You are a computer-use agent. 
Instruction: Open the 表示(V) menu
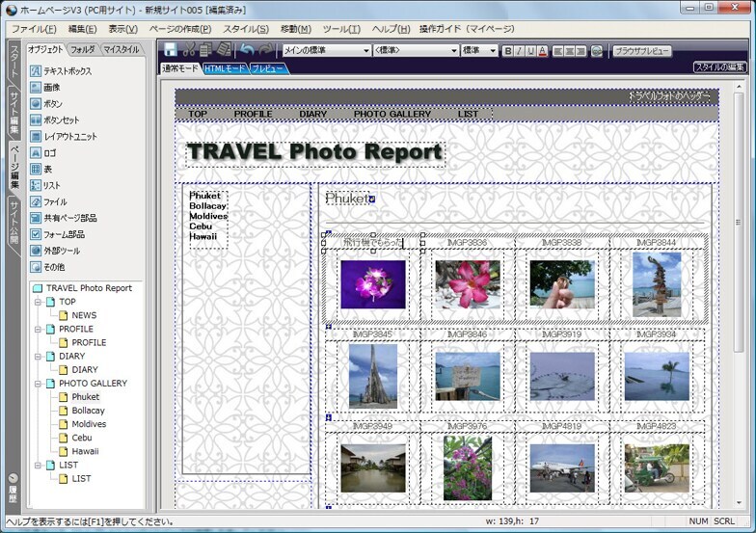pyautogui.click(x=123, y=29)
